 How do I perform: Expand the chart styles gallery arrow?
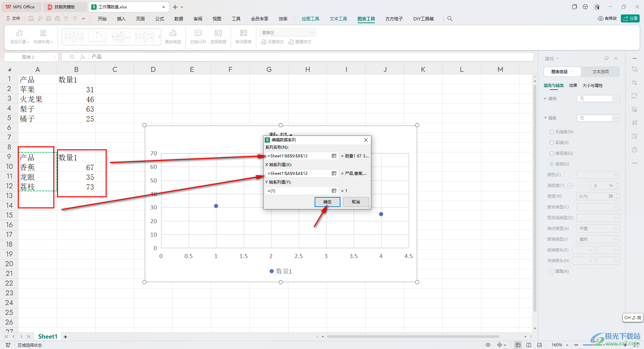point(159,37)
